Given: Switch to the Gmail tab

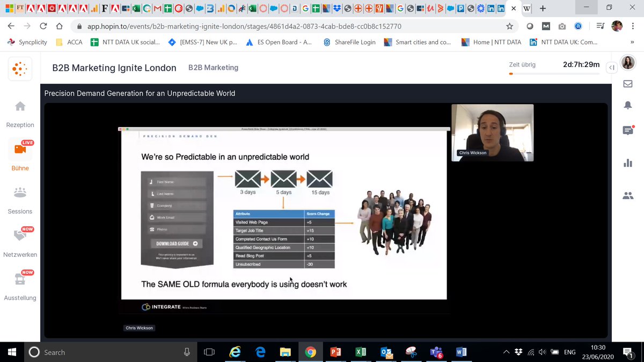Looking at the screenshot, I should click(158, 8).
